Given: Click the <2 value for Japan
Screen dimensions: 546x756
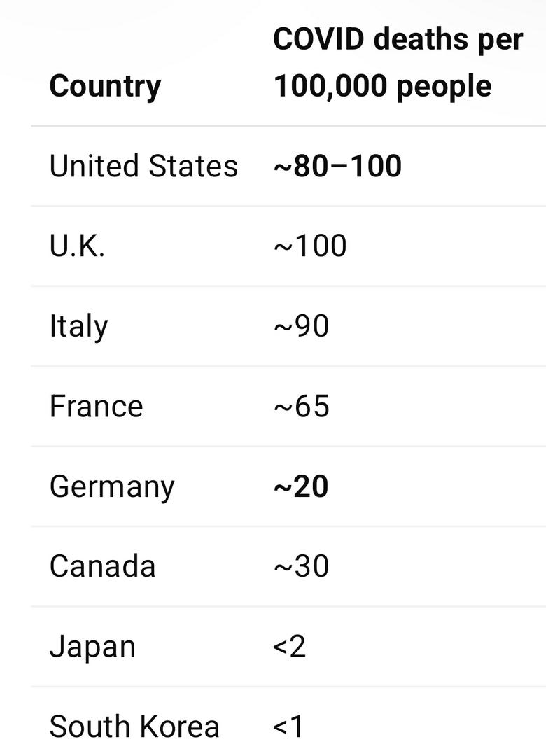Looking at the screenshot, I should (x=290, y=647).
